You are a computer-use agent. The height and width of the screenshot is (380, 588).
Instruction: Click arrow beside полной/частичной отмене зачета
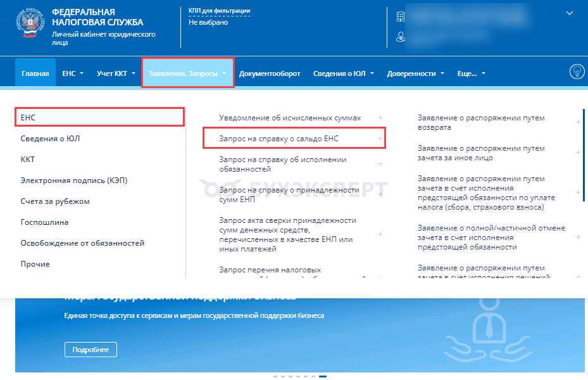pos(577,237)
